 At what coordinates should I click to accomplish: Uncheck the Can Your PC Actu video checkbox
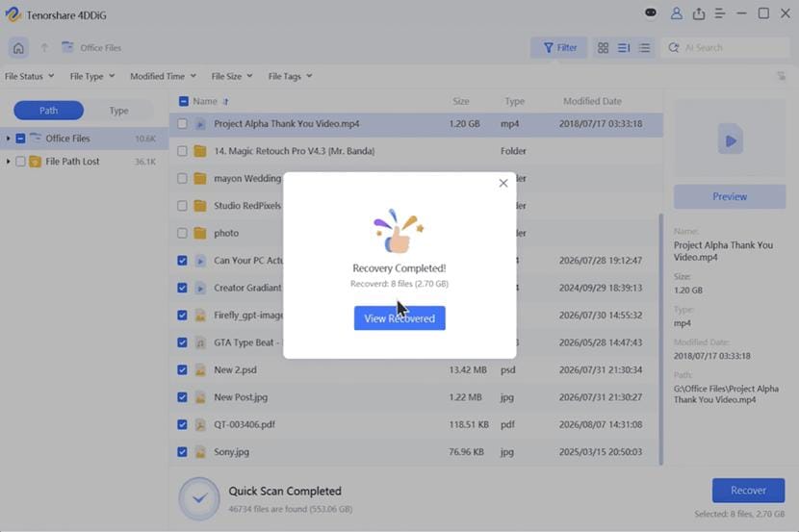182,261
